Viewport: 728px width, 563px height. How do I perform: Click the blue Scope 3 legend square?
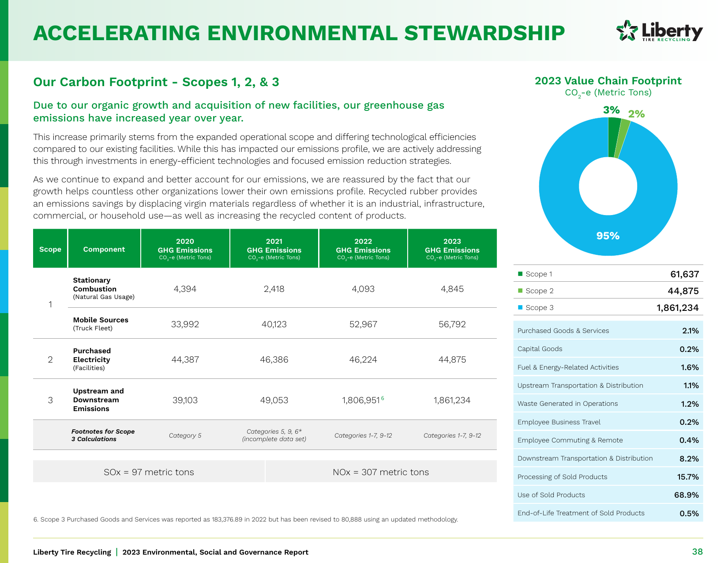coord(520,307)
